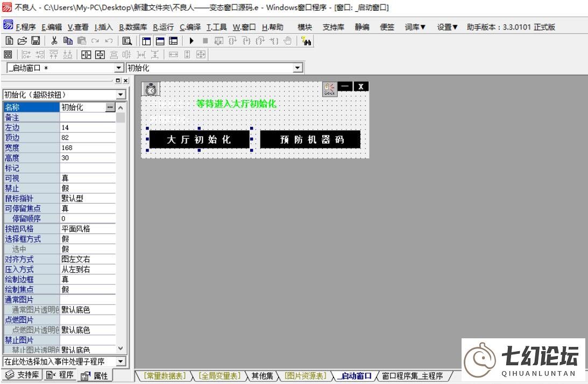Image resolution: width=588 pixels, height=384 pixels.
Task: Stop execution with the square stop icon
Action: 205,41
